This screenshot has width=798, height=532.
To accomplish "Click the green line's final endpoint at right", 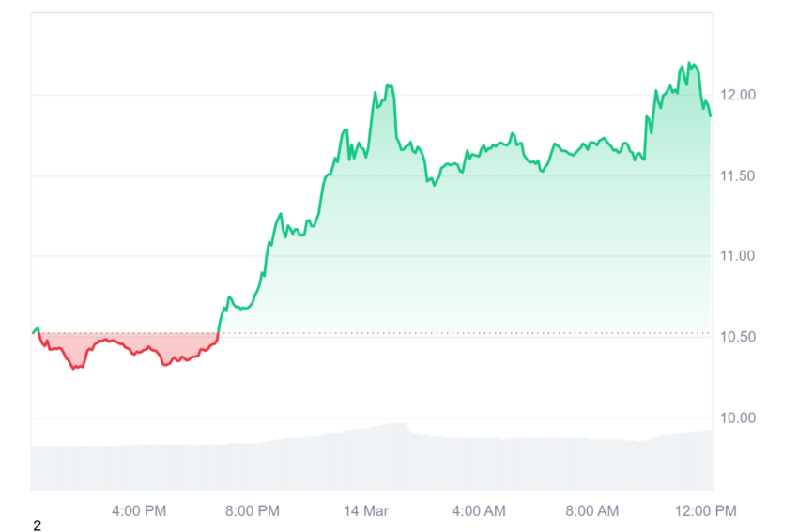I will 711,116.
